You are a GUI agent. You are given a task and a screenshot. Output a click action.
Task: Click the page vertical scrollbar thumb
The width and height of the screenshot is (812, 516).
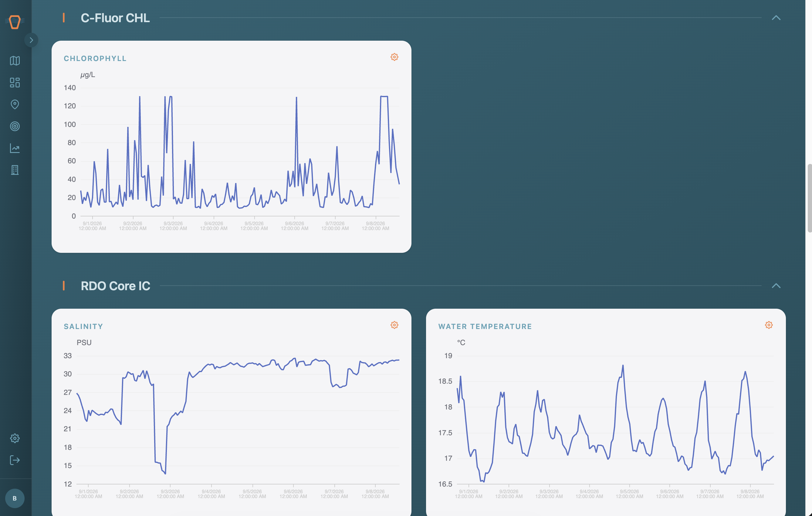(809, 198)
